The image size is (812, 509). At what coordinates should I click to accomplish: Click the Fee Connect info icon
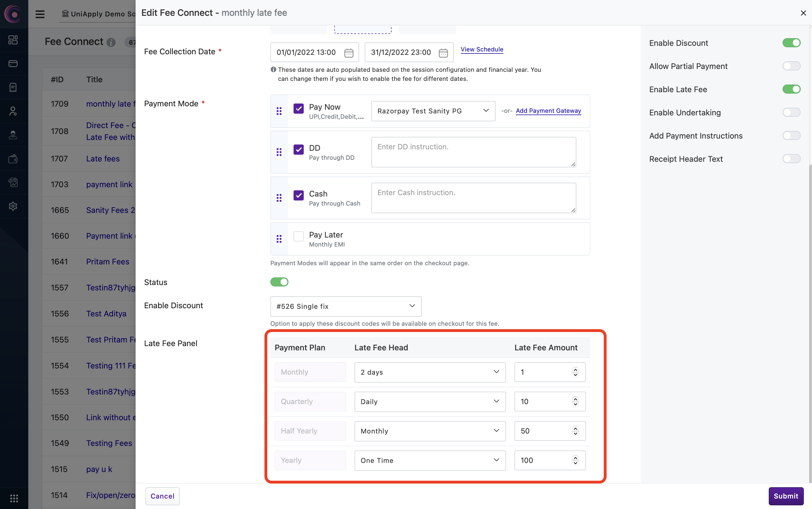pyautogui.click(x=111, y=42)
